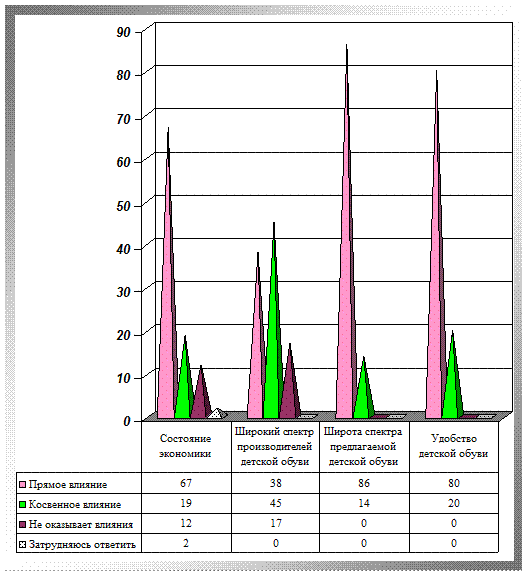Click the data cell showing 67
529x576 pixels.
(x=186, y=483)
